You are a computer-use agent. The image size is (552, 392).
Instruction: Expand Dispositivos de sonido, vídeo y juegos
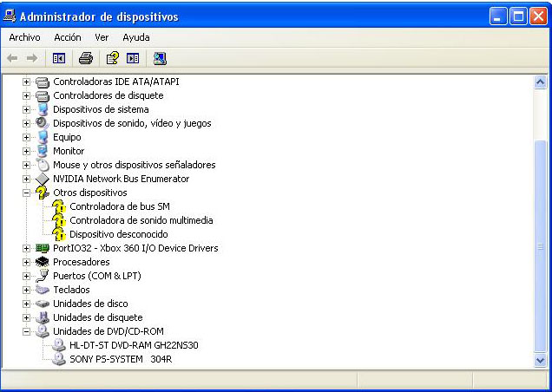click(x=26, y=123)
